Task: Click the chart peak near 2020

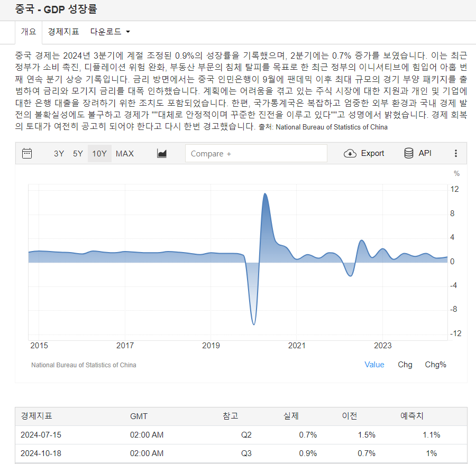Action: point(265,194)
